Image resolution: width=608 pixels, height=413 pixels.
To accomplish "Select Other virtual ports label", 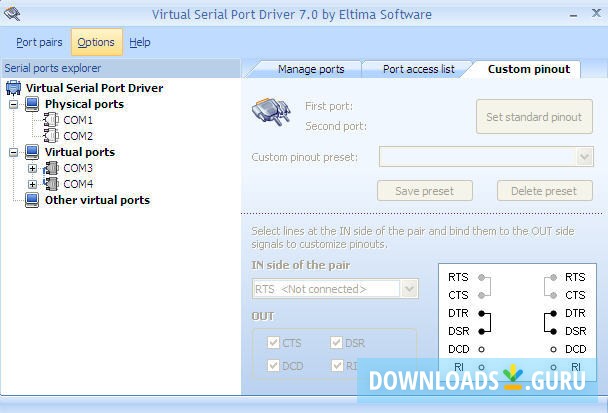I will coord(97,200).
